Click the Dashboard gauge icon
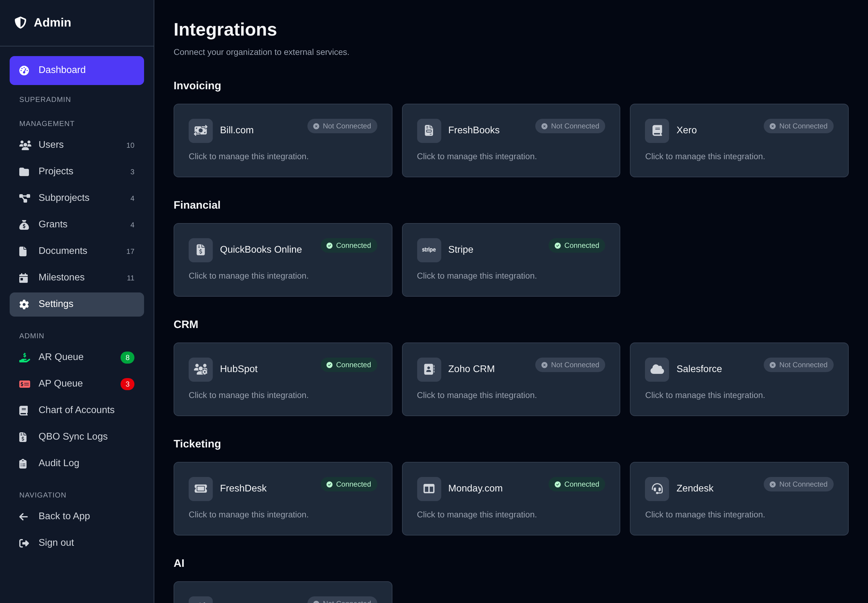Viewport: 868px width, 603px height. (24, 70)
